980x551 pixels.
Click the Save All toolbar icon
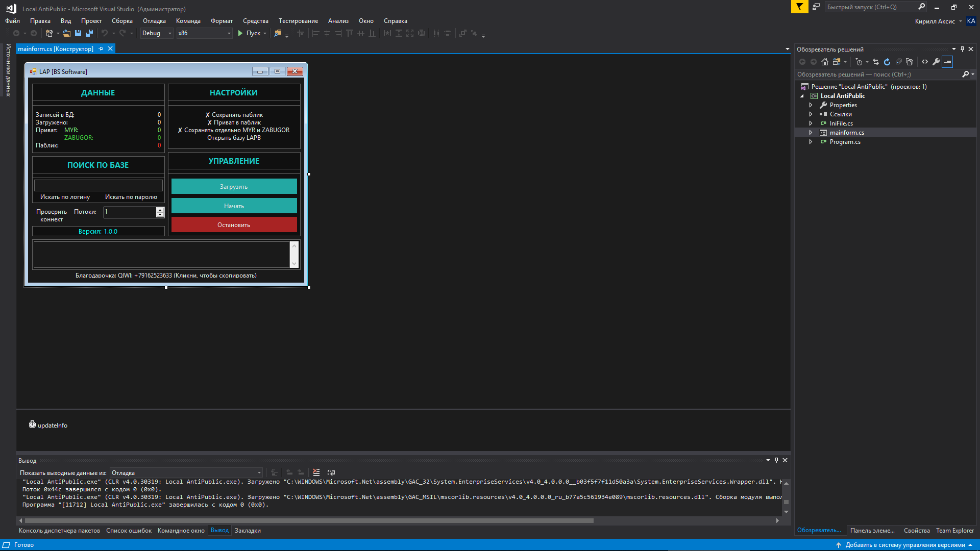[x=89, y=33]
